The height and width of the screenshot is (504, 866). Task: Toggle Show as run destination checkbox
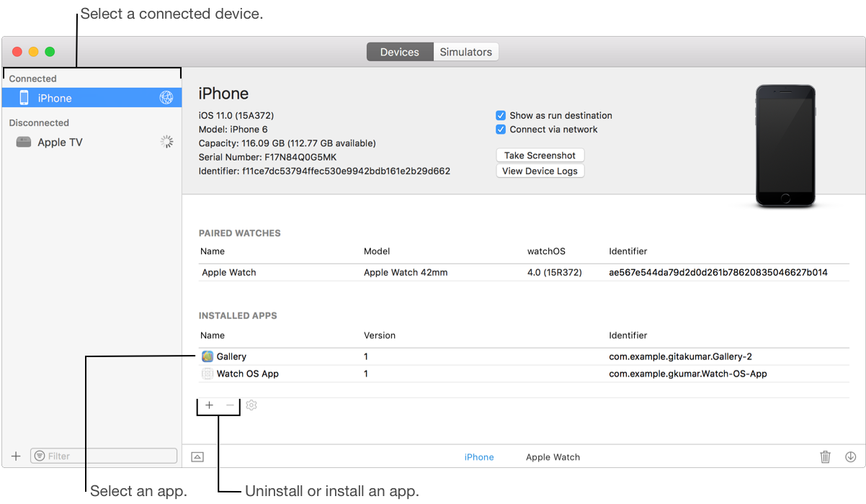pos(501,115)
